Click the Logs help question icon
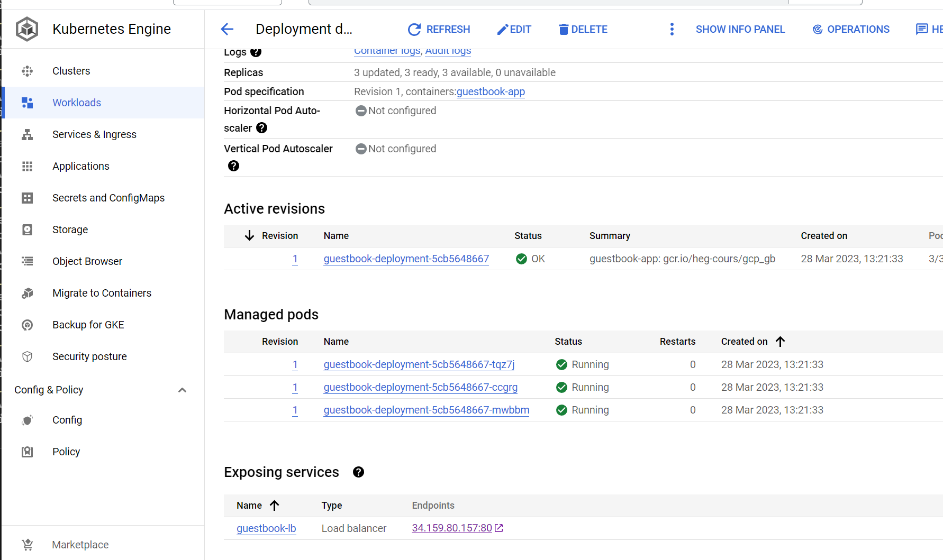This screenshot has width=943, height=560. click(256, 52)
